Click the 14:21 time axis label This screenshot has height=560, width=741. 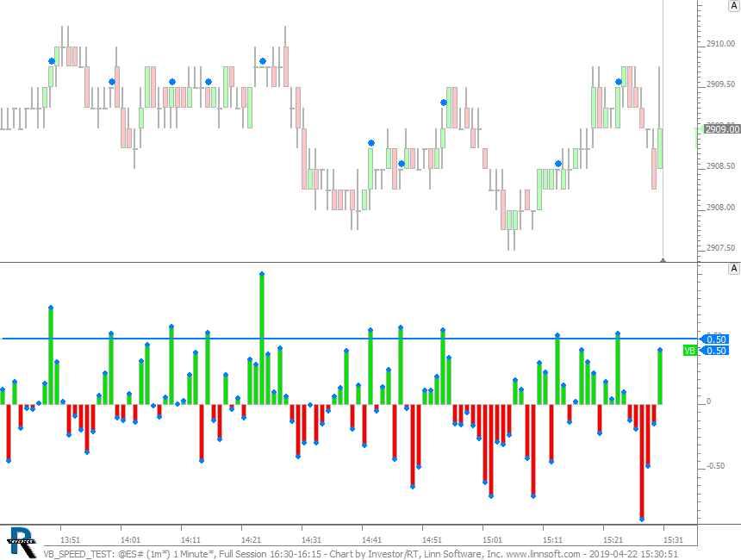pyautogui.click(x=251, y=540)
